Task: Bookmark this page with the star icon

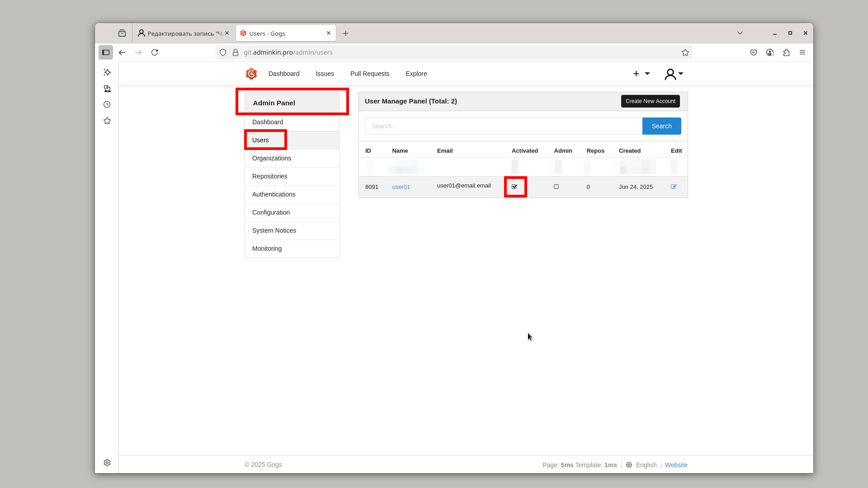Action: pyautogui.click(x=685, y=52)
